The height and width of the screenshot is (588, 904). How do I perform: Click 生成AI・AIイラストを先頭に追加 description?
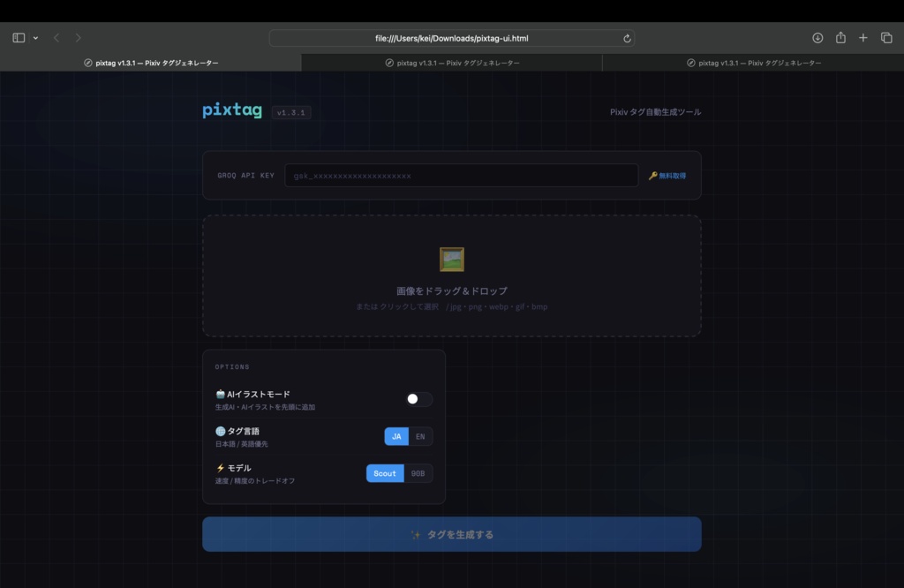265,407
